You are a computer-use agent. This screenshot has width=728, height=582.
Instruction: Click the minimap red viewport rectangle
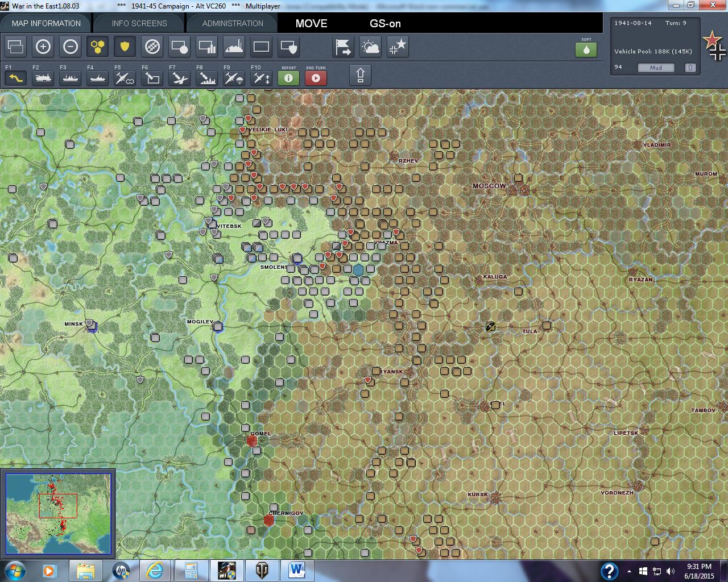[58, 506]
